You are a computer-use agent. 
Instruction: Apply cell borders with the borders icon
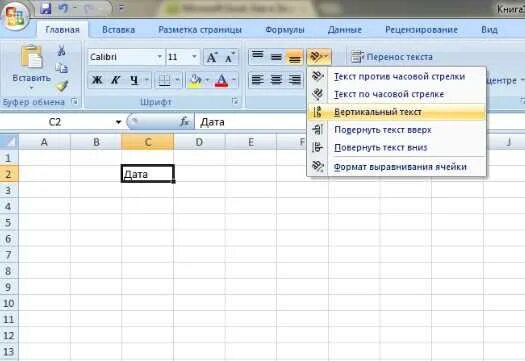(164, 80)
